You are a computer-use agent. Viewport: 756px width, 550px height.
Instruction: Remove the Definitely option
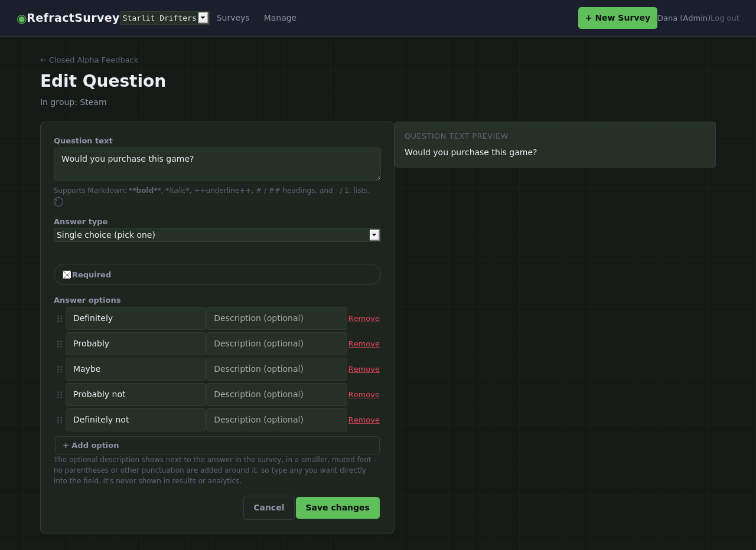click(364, 319)
